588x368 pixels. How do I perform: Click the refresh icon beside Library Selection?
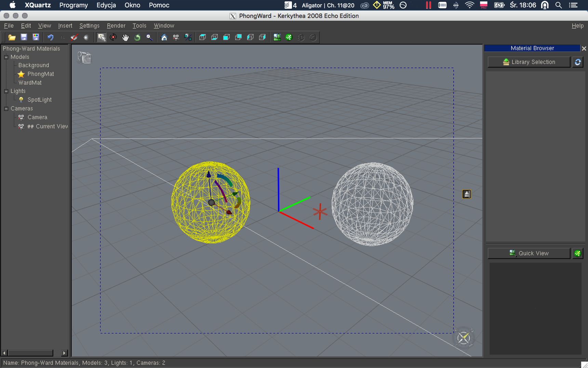tap(578, 62)
